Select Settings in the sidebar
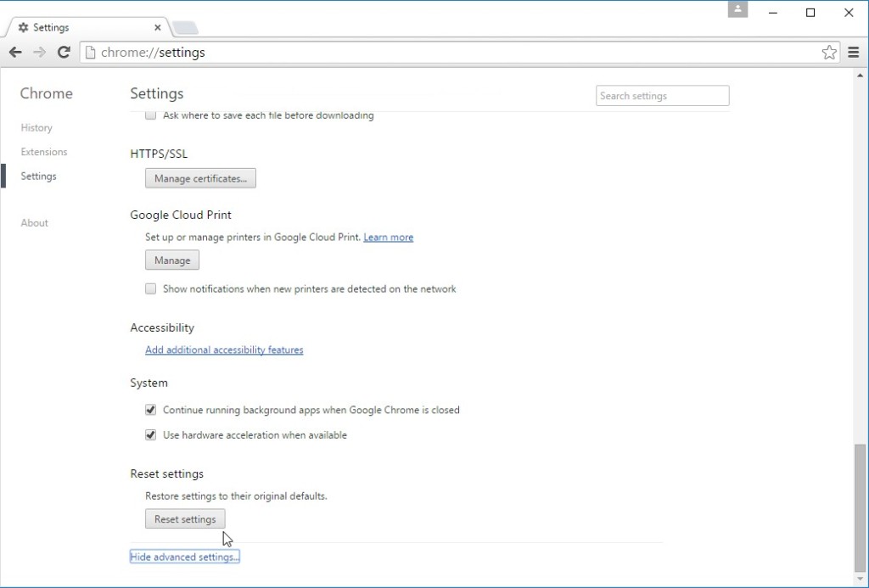The width and height of the screenshot is (869, 588). click(x=38, y=176)
